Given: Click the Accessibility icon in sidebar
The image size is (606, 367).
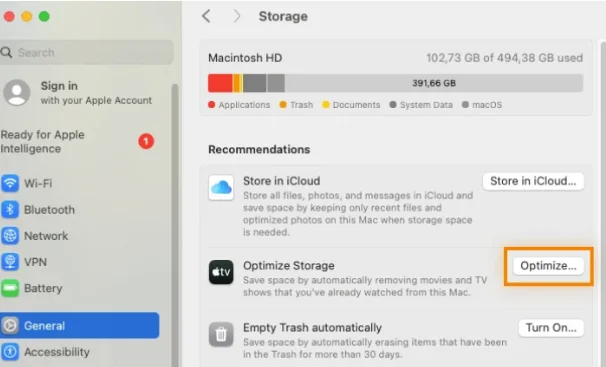Looking at the screenshot, I should pos(10,352).
